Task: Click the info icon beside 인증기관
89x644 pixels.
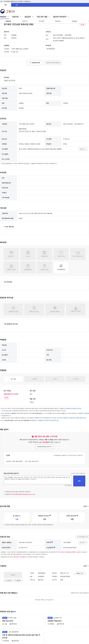Action: click(52, 542)
